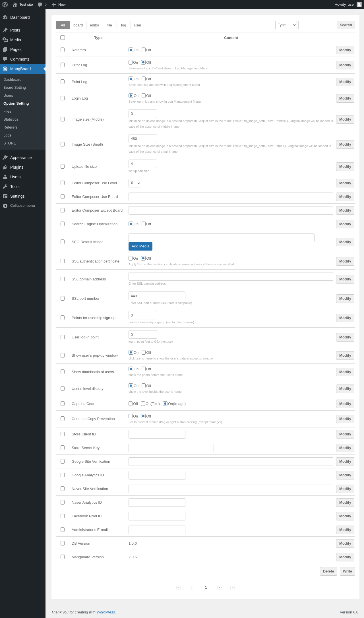
Task: Check the Error Log row checkbox
Action: coord(63,65)
